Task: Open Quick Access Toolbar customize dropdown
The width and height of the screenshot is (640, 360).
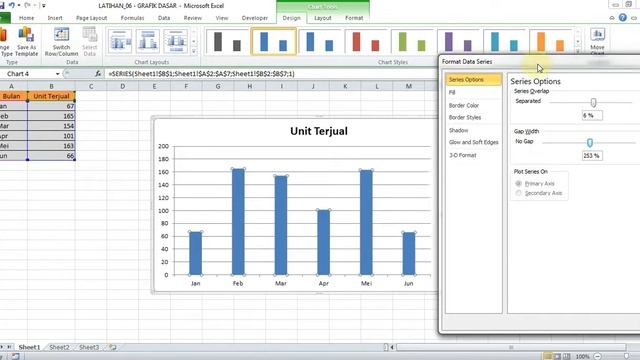Action: pyautogui.click(x=44, y=6)
